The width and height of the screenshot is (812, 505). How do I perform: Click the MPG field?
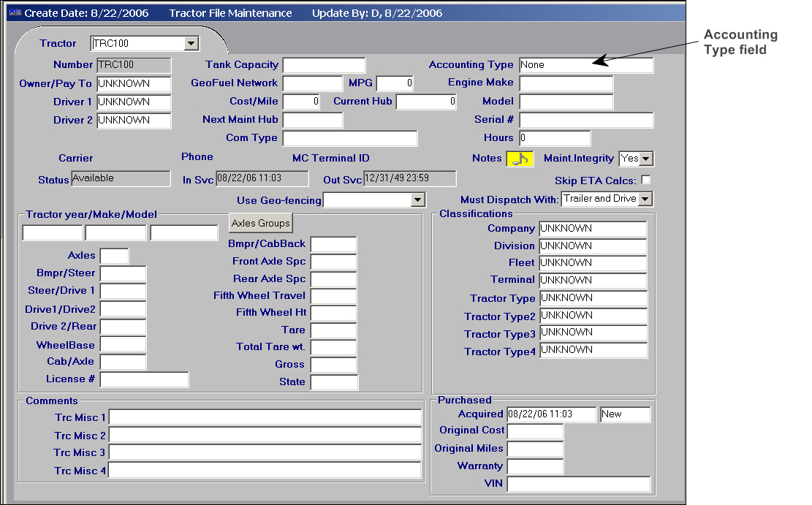pyautogui.click(x=395, y=83)
